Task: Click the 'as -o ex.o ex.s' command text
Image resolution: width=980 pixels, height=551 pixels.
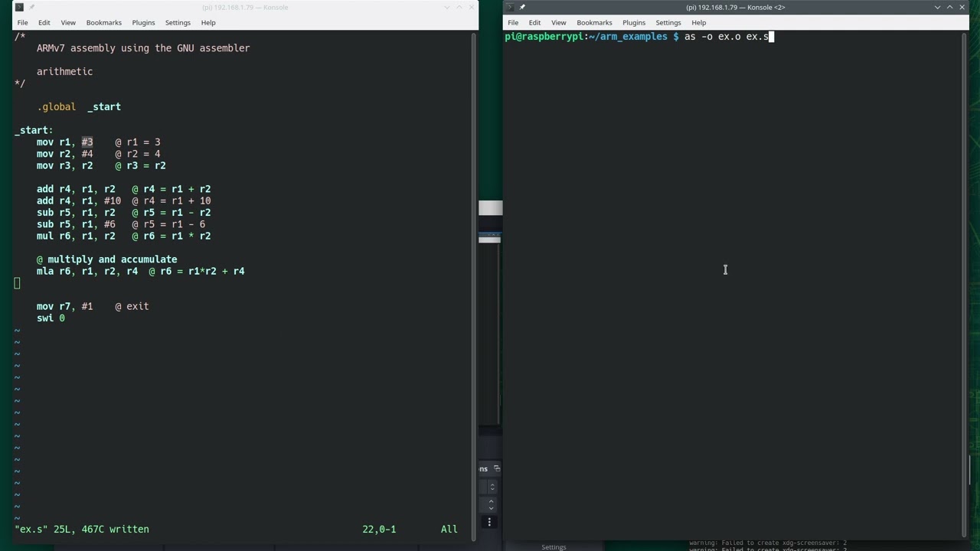Action: point(727,37)
